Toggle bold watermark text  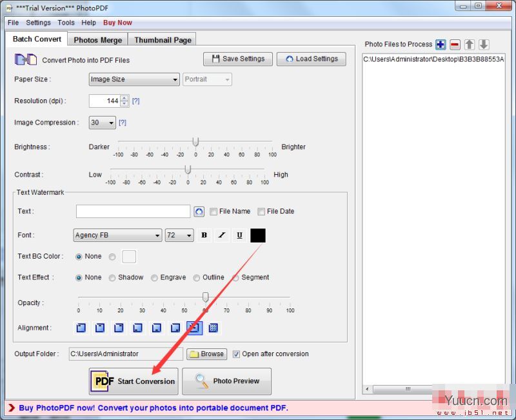click(204, 235)
